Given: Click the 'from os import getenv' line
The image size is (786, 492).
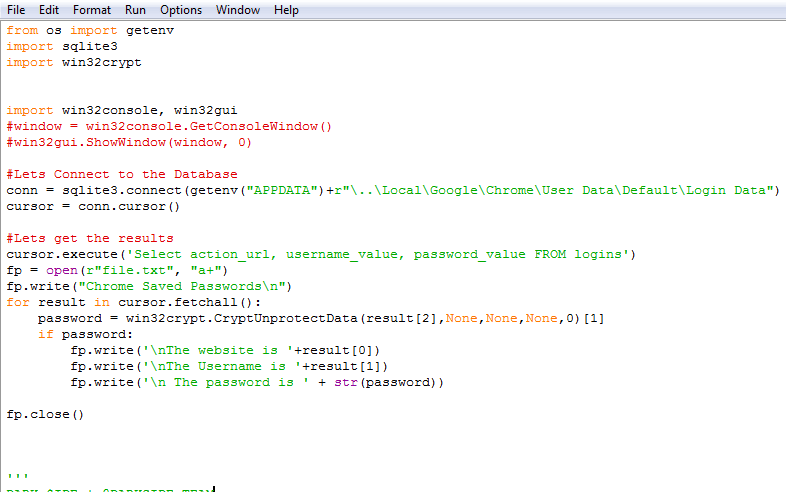Looking at the screenshot, I should click(90, 31).
